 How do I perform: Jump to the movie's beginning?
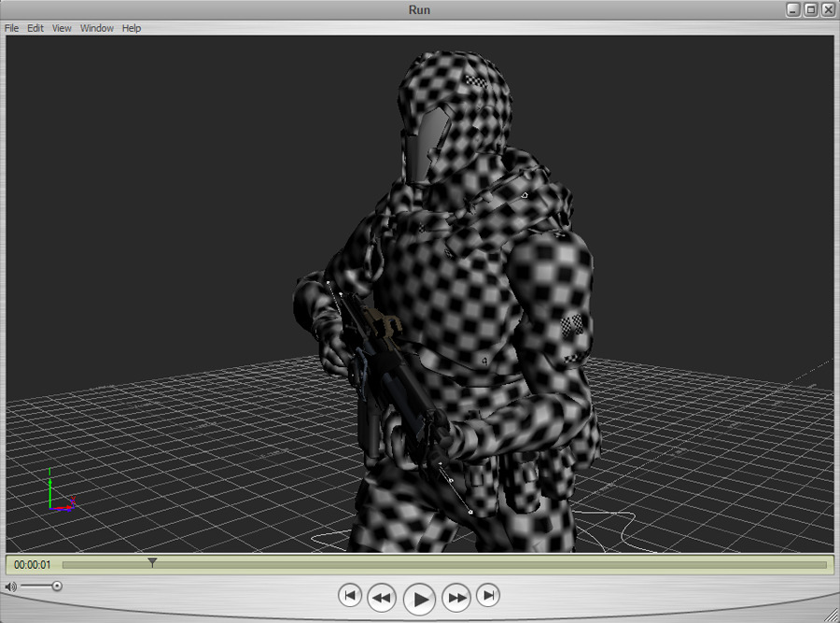coord(350,595)
